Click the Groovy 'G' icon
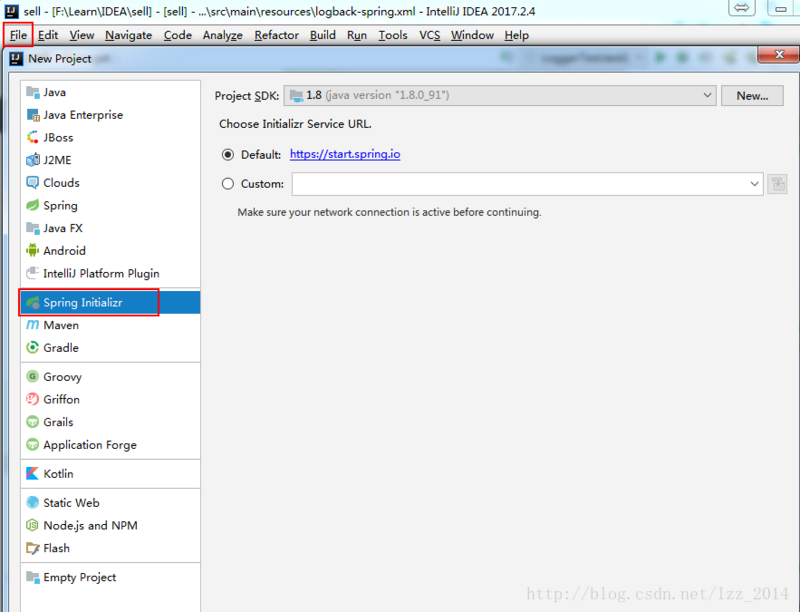Viewport: 800px width, 612px height. coord(33,376)
